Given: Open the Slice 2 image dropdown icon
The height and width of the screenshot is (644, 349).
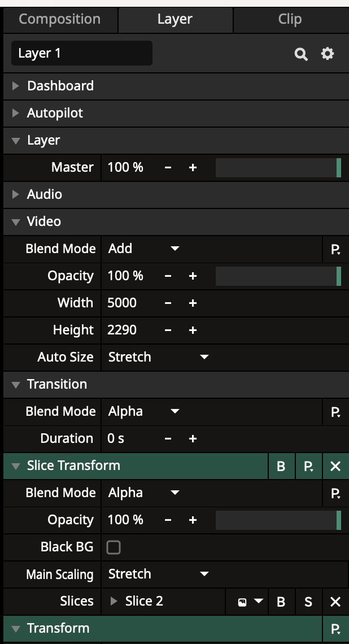Looking at the screenshot, I should tap(250, 602).
